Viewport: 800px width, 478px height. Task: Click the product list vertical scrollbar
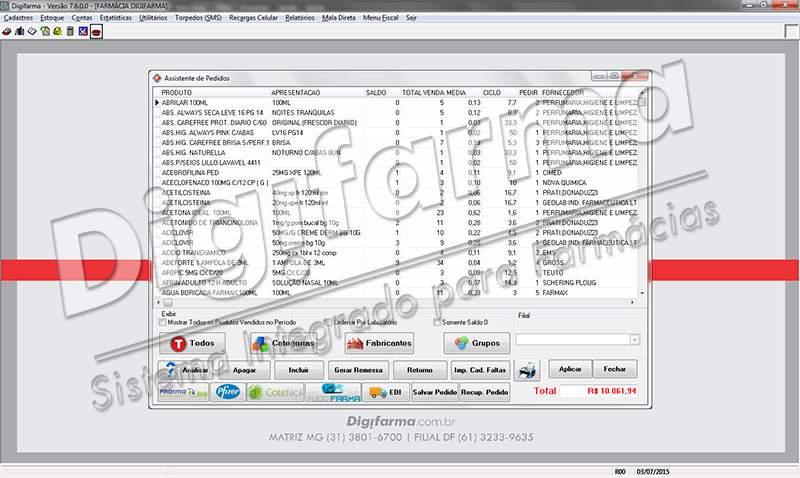[642, 192]
